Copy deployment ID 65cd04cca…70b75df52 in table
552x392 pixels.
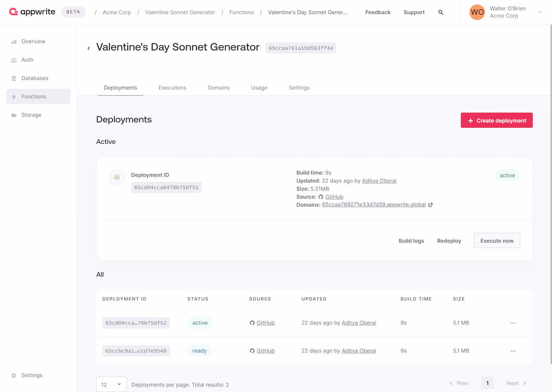tap(136, 323)
